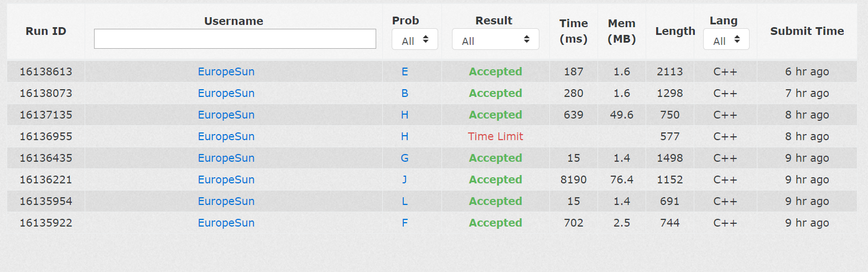Open problem B link
Screen dimensions: 868x272
405,93
